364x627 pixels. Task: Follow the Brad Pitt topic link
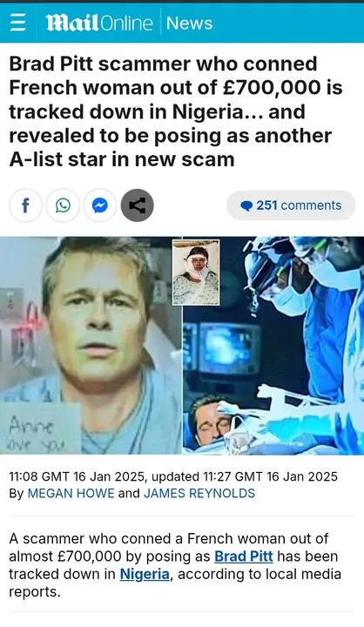coord(244,556)
